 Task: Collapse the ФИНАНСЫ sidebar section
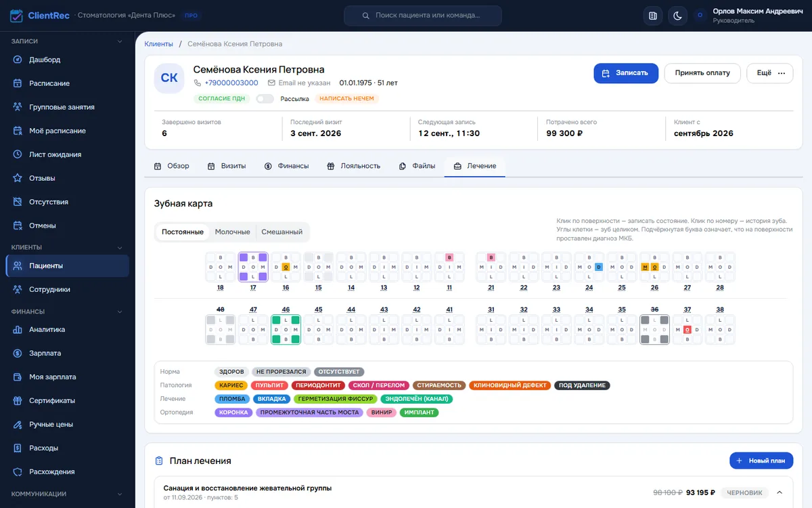tap(120, 312)
